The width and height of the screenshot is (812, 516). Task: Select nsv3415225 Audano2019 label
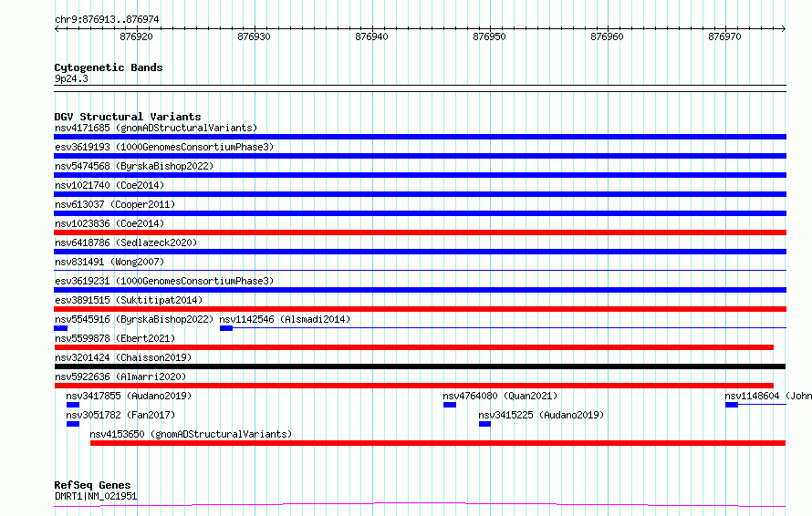[541, 415]
